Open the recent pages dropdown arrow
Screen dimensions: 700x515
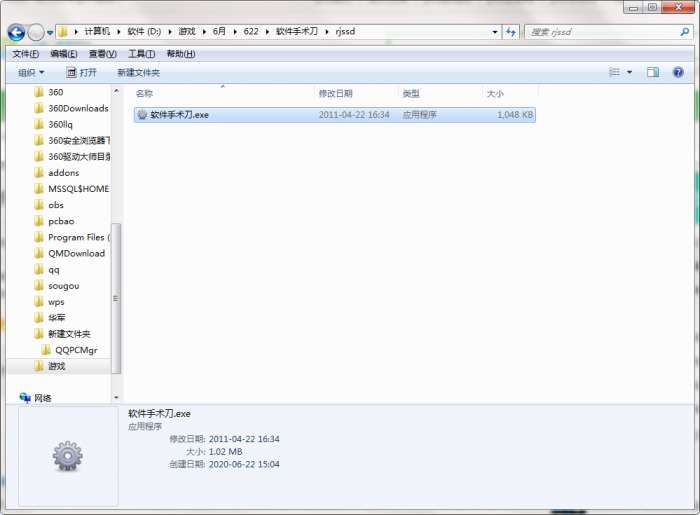click(x=50, y=33)
